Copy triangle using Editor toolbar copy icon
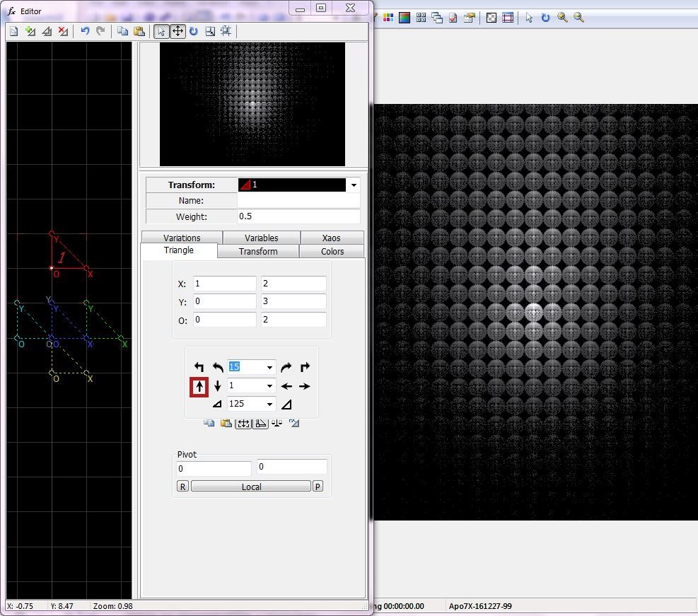Viewport: 698px width, 616px height. click(x=122, y=31)
